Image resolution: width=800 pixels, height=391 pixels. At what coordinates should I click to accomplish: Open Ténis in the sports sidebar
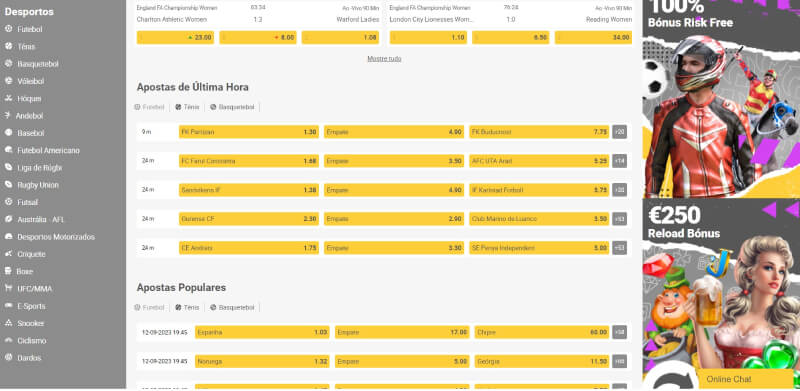[x=26, y=47]
